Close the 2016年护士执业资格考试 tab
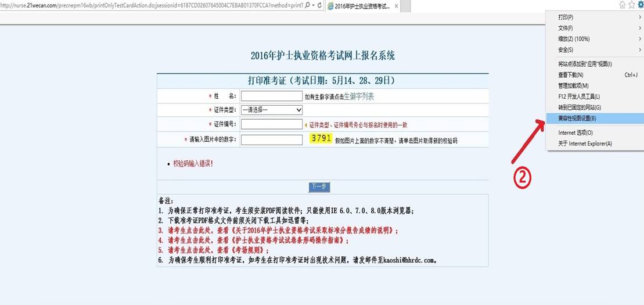Screen dimensions: 644x305 coord(397,6)
